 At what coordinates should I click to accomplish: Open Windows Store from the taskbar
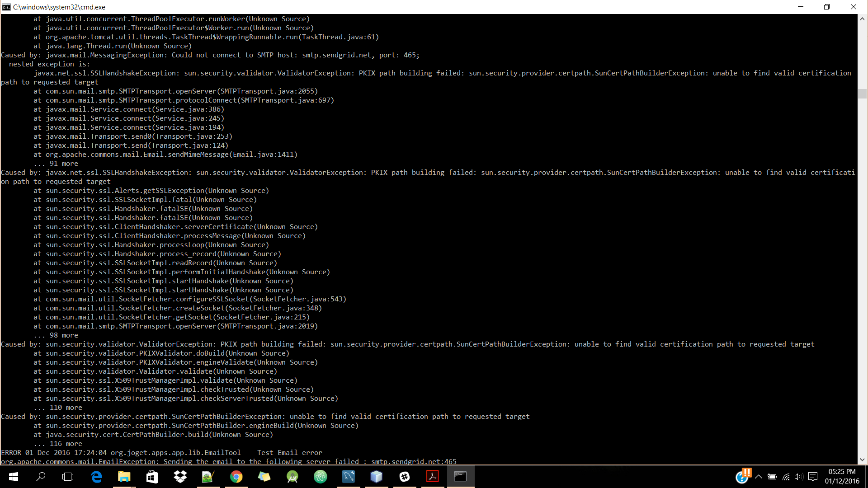point(152,477)
